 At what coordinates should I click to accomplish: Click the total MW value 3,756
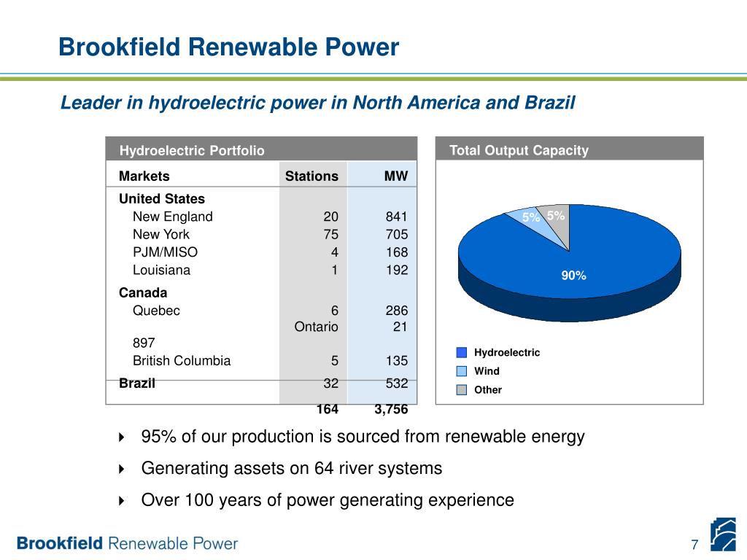(x=391, y=409)
